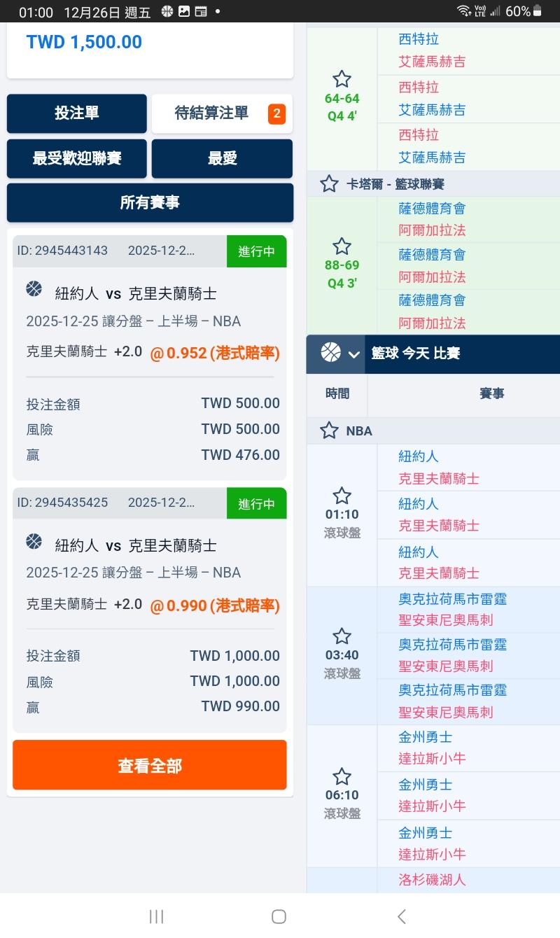
Task: Tap 查看全部 orange button
Action: [x=150, y=765]
